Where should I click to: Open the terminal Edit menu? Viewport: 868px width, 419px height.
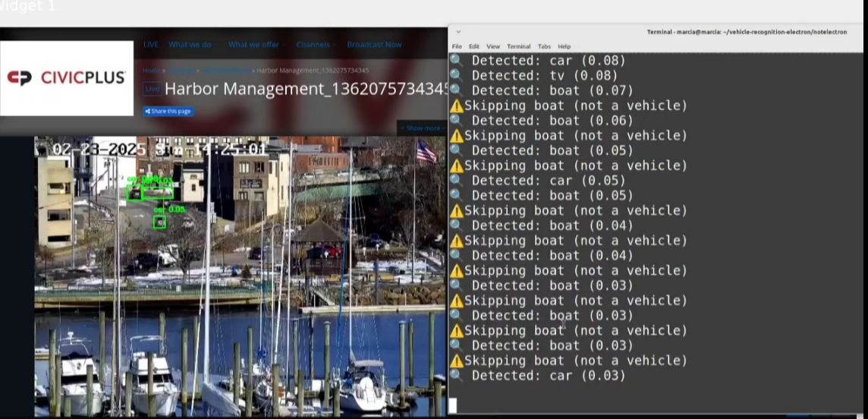pyautogui.click(x=473, y=46)
